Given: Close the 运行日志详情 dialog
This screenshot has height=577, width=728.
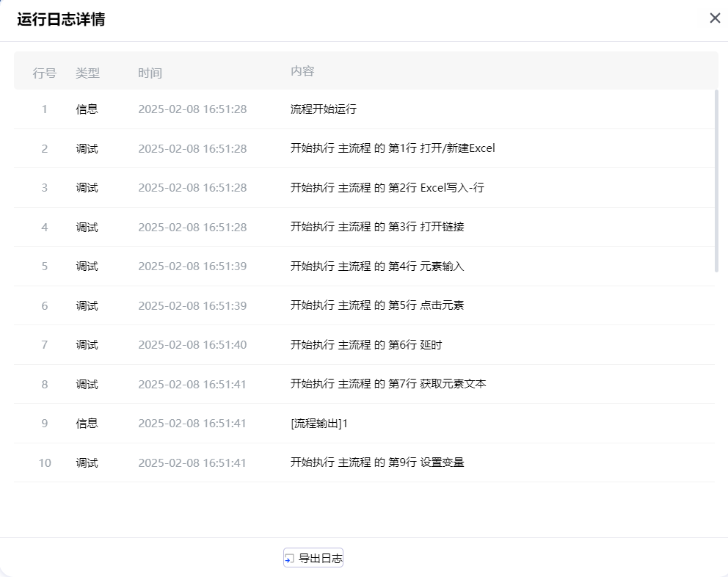Looking at the screenshot, I should (x=715, y=18).
